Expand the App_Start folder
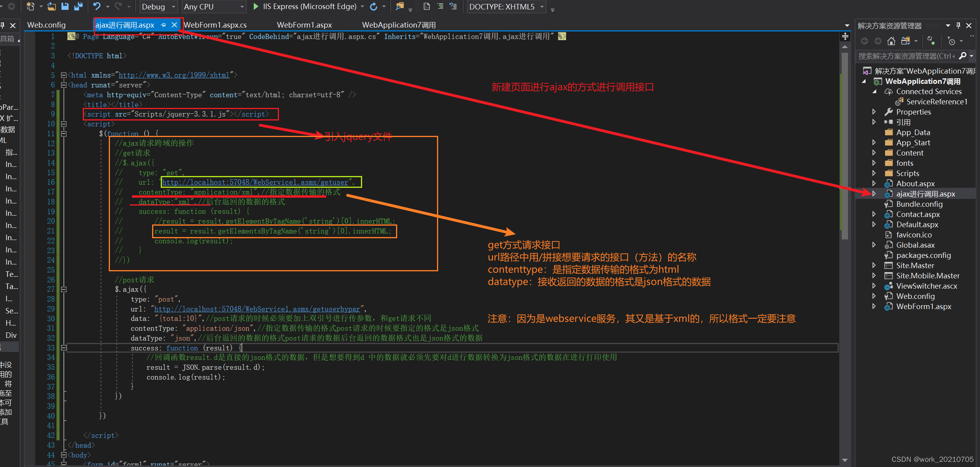 pos(874,143)
